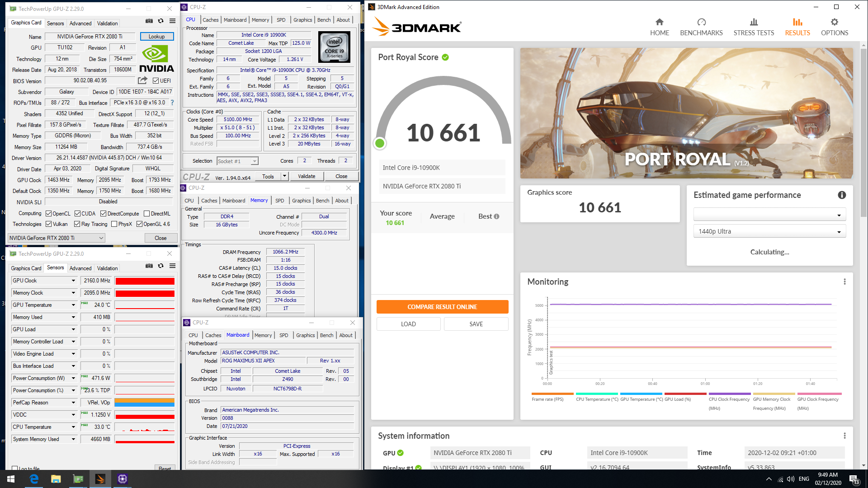Image resolution: width=868 pixels, height=488 pixels.
Task: Click COMPARE RESULT ONLINE button
Action: (x=442, y=307)
